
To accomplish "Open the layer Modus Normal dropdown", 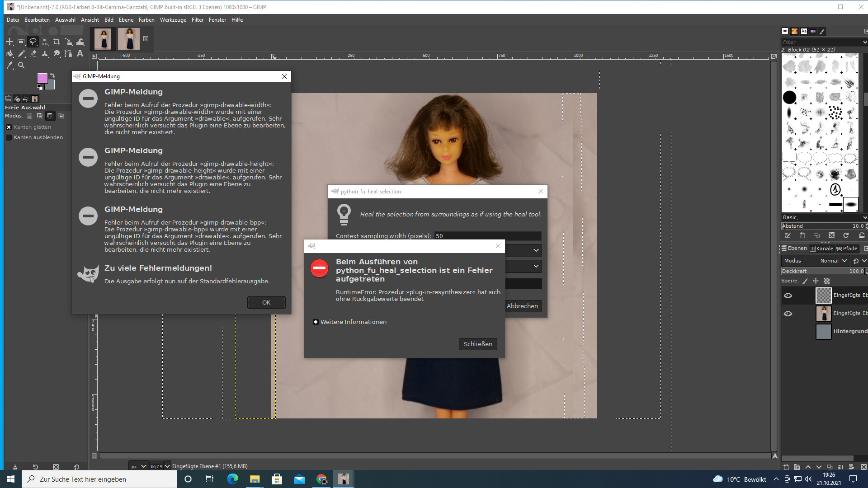I will click(x=833, y=261).
